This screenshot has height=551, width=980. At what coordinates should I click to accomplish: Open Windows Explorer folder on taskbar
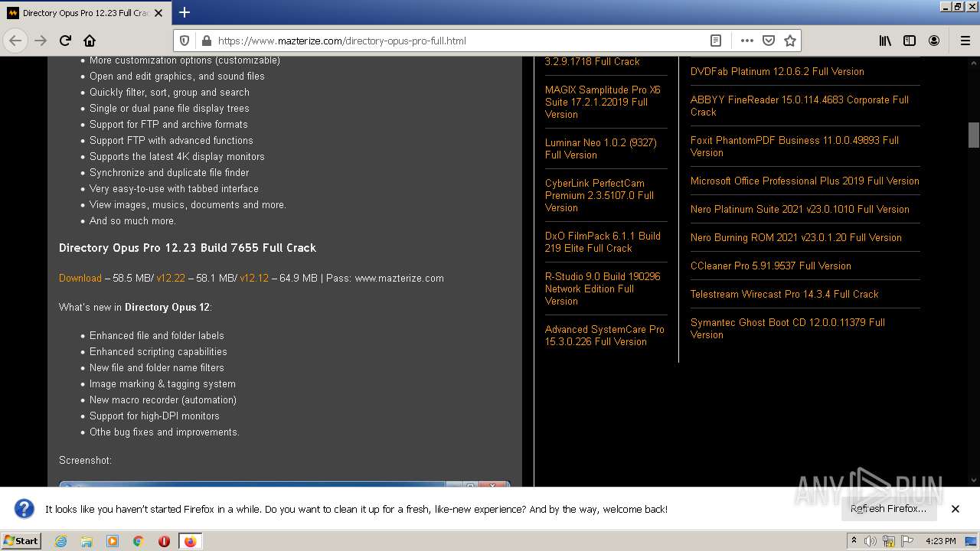click(x=87, y=541)
